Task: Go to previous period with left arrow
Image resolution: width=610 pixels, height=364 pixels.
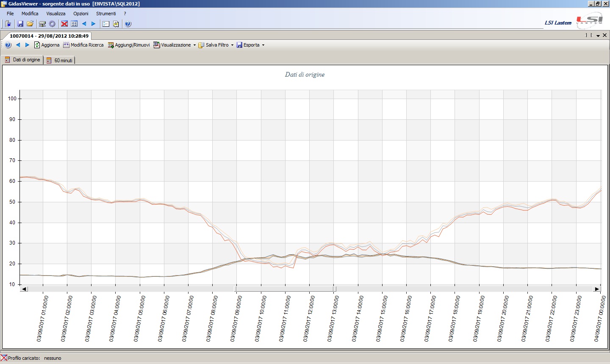Action: point(18,45)
